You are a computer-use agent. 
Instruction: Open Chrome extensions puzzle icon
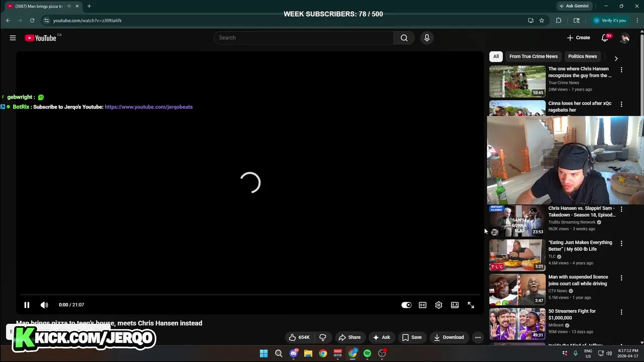pyautogui.click(x=558, y=21)
